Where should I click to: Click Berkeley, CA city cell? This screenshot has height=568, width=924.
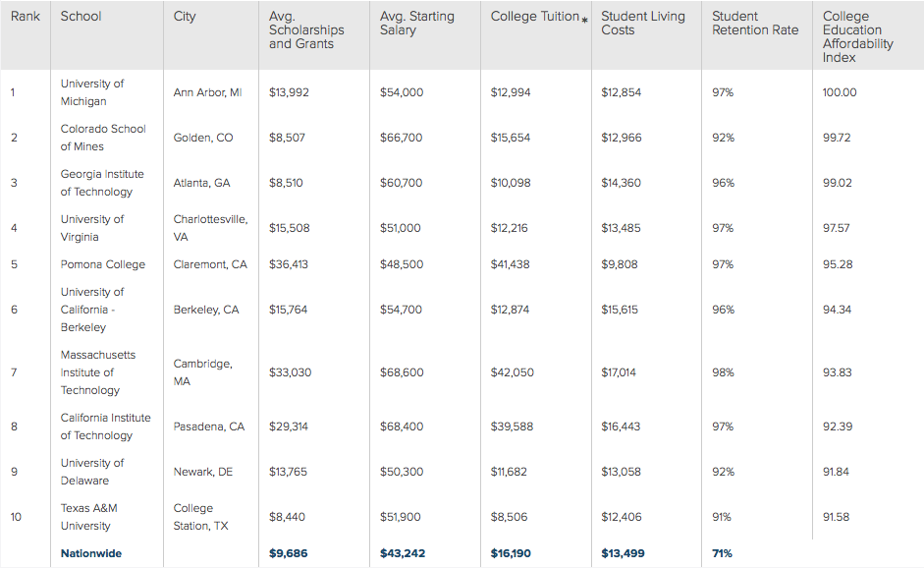[x=205, y=310]
